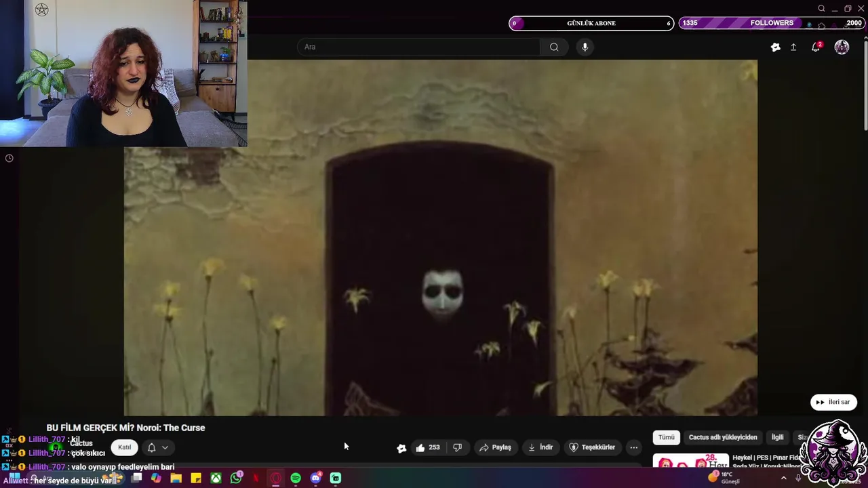Open the upload/create icon in header
Image resolution: width=868 pixels, height=488 pixels.
[793, 47]
